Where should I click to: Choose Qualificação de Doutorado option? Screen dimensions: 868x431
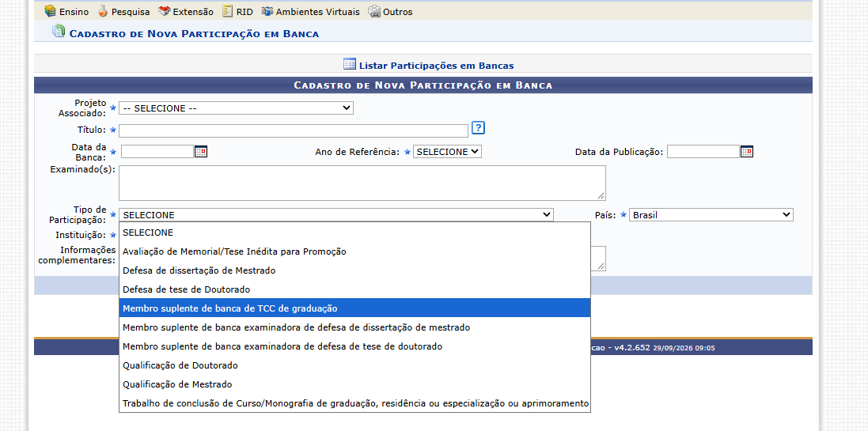click(354, 365)
